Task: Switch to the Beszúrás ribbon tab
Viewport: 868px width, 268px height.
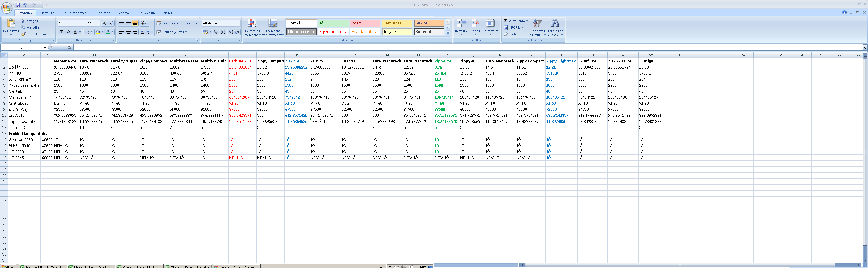Action: (x=47, y=13)
